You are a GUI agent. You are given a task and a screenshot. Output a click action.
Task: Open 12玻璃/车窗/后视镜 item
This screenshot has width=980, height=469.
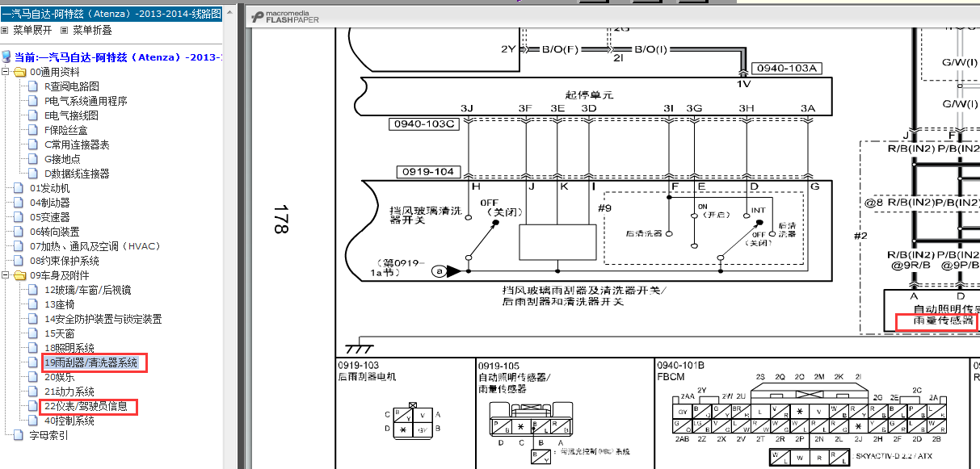point(87,290)
